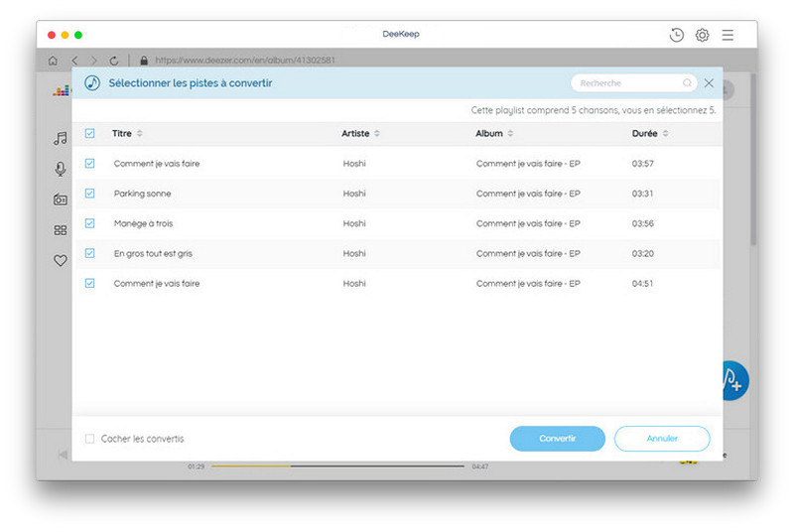
Task: Click album cell in Manège à trois row
Action: [528, 223]
